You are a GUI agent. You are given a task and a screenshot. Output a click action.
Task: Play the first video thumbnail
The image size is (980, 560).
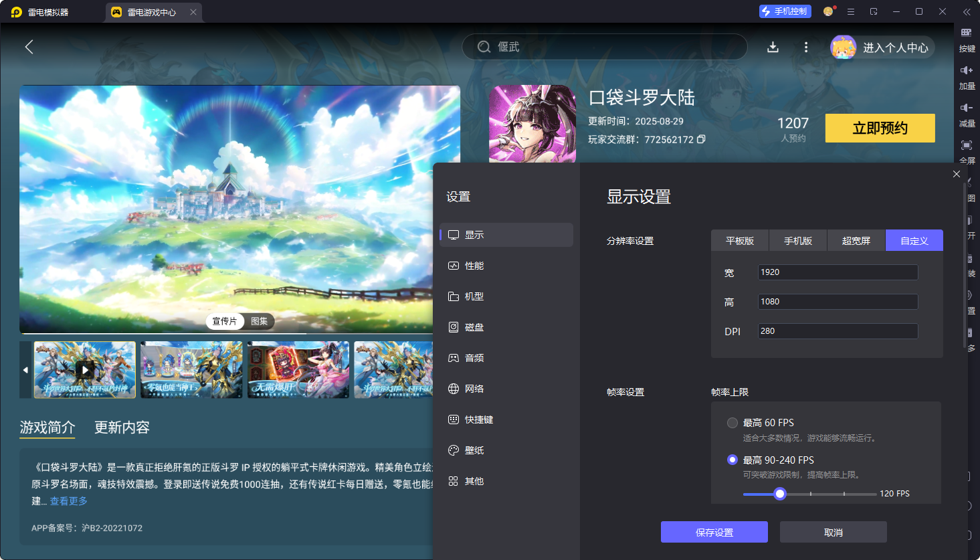[85, 370]
